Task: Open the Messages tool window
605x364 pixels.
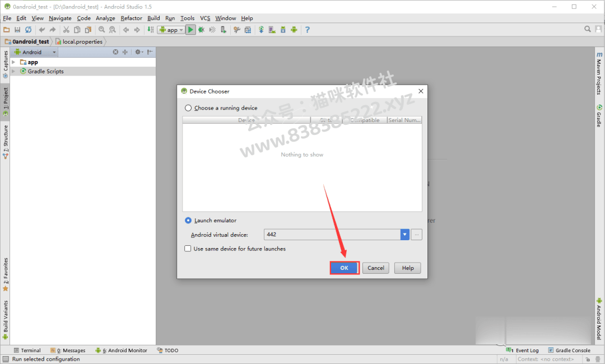Action: [x=68, y=351]
